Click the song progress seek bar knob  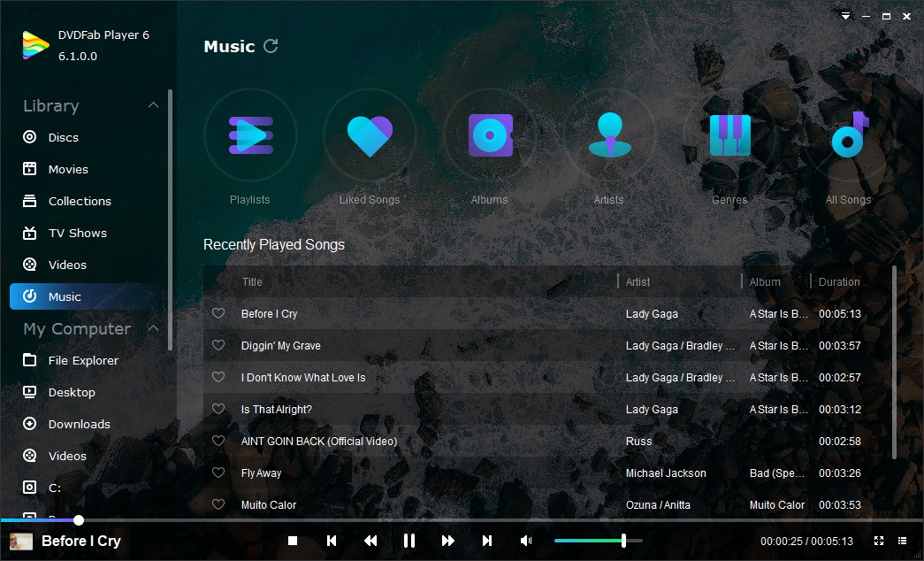coord(79,520)
